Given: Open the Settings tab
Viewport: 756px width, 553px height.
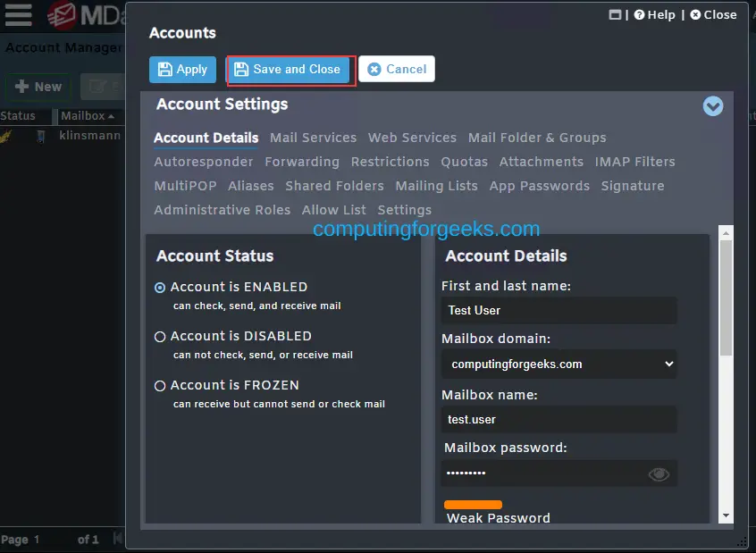Looking at the screenshot, I should [x=405, y=210].
